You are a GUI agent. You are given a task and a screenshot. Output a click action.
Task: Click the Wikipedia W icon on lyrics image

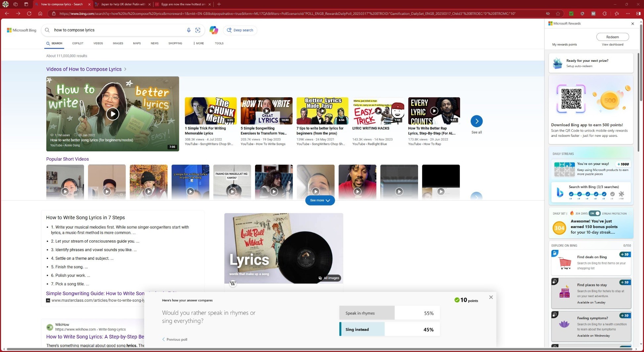233,283
